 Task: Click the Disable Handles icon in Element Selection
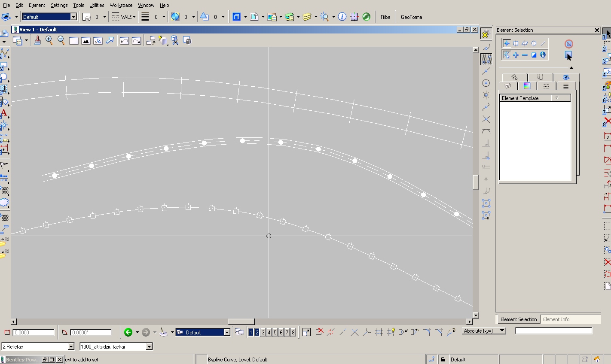pyautogui.click(x=568, y=44)
